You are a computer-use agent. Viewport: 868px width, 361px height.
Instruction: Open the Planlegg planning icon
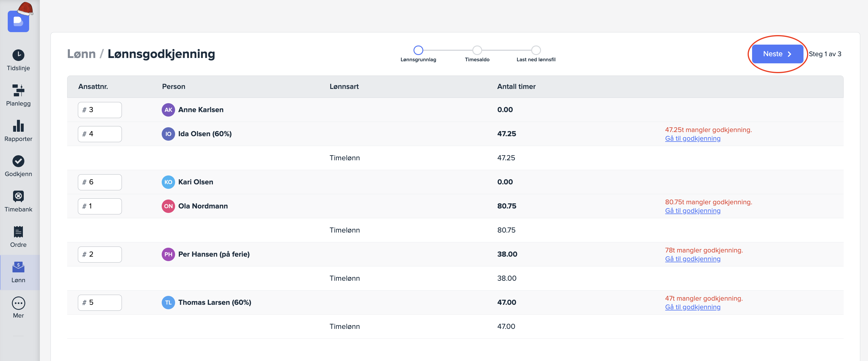[x=18, y=90]
